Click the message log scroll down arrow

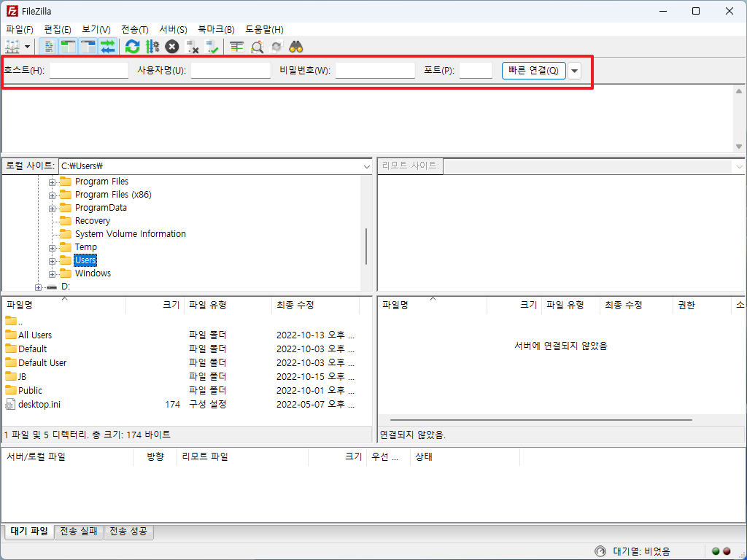point(739,146)
